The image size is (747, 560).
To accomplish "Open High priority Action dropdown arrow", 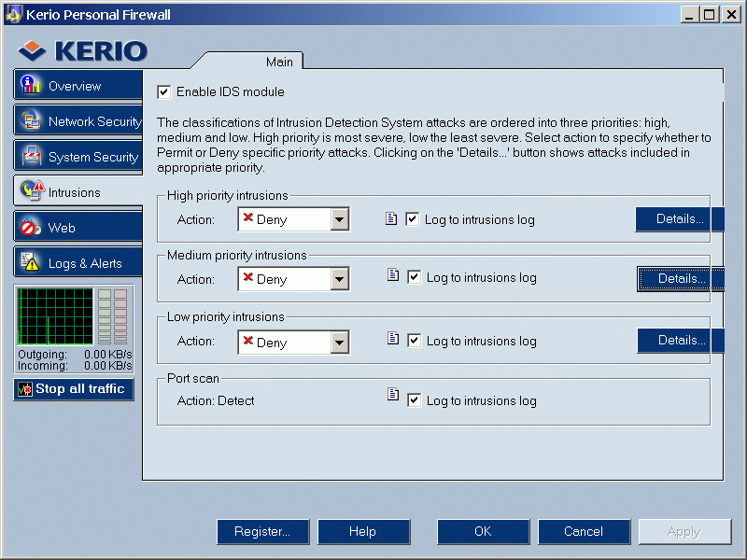I will tap(339, 219).
